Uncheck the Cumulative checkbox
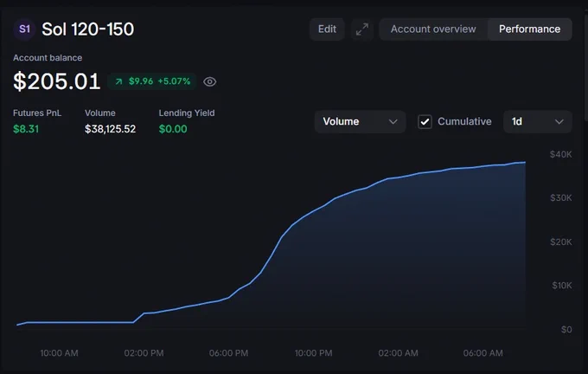Viewport: 588px width, 374px height. coord(425,122)
